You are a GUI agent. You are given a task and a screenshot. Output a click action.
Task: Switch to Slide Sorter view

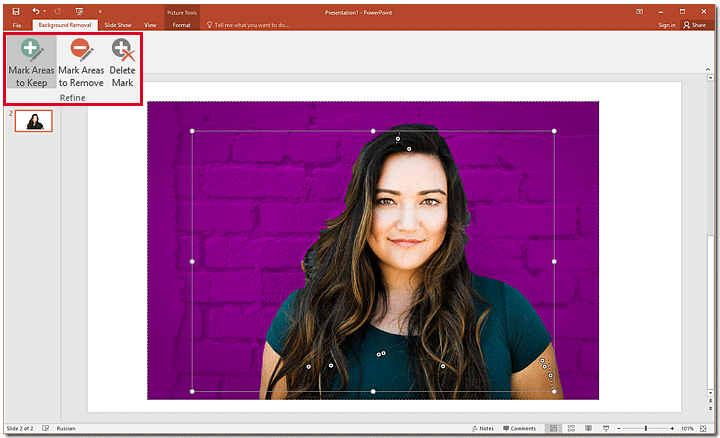[569, 428]
